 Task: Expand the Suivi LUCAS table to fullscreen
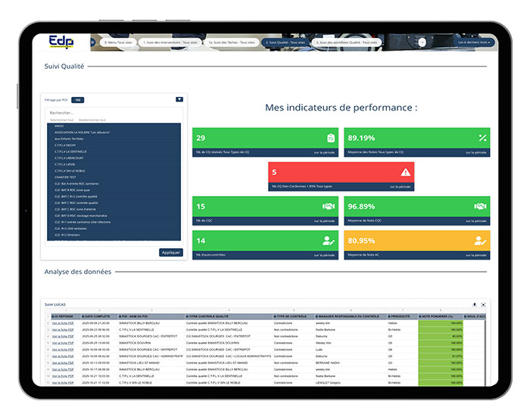coord(483,304)
